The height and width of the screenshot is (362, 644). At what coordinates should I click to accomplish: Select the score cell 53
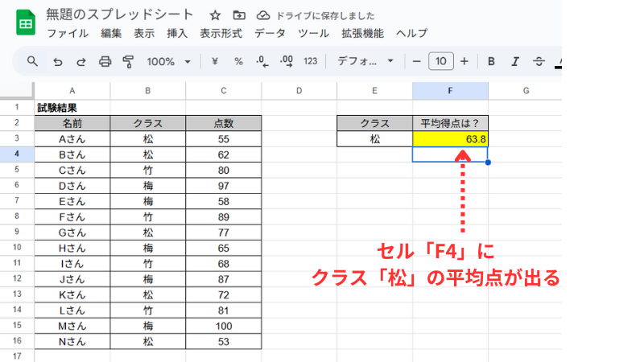pos(224,341)
